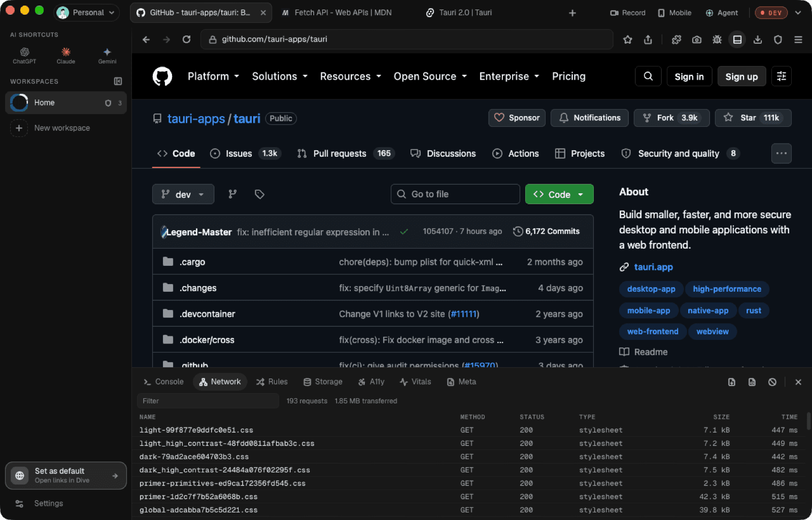The width and height of the screenshot is (812, 520).
Task: Open the green Code dropdown
Action: coord(559,194)
